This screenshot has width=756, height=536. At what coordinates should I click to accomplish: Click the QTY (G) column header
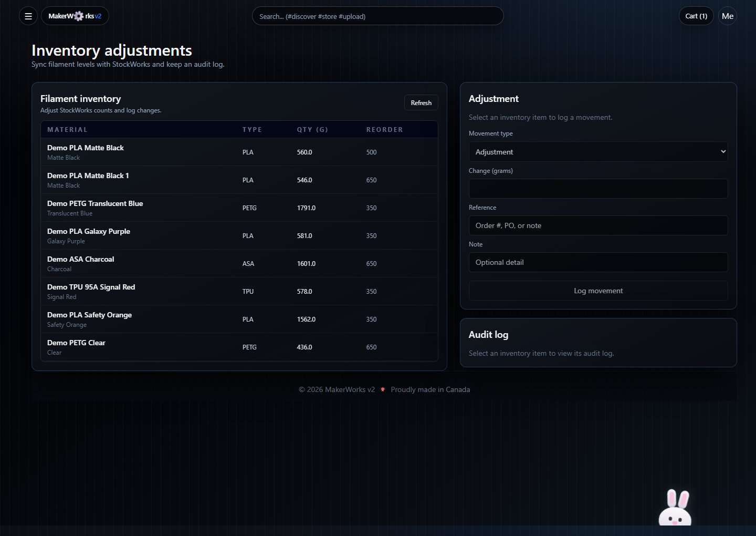click(x=312, y=130)
